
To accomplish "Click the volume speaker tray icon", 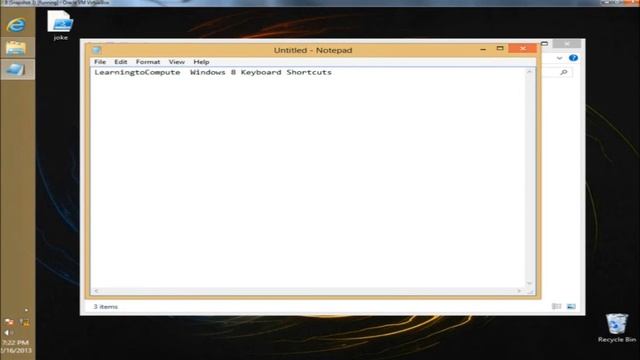I will pyautogui.click(x=7, y=333).
